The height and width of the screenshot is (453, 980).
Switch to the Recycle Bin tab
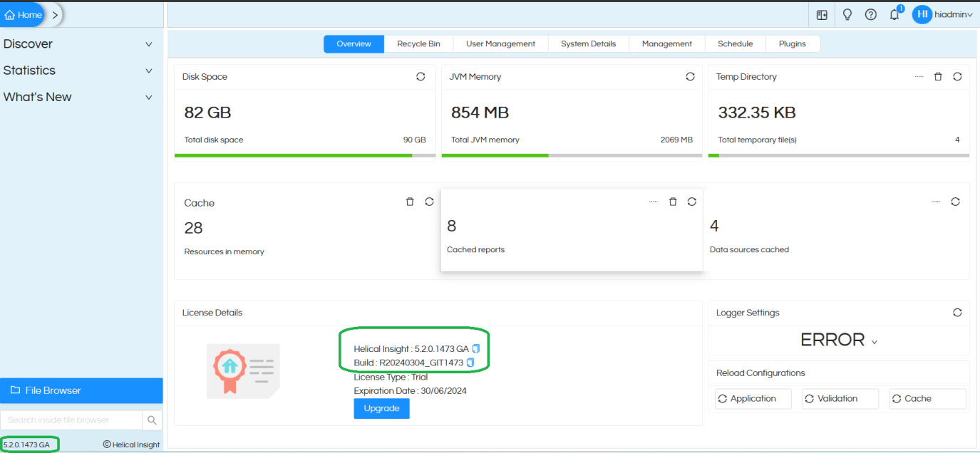[x=418, y=44]
